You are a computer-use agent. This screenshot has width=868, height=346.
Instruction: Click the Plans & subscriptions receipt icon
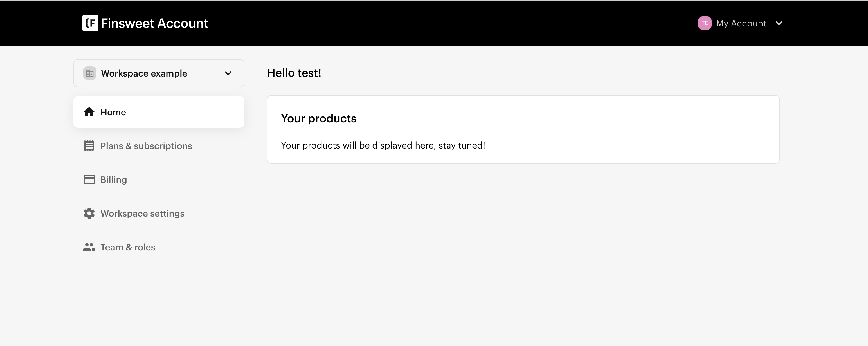click(89, 146)
